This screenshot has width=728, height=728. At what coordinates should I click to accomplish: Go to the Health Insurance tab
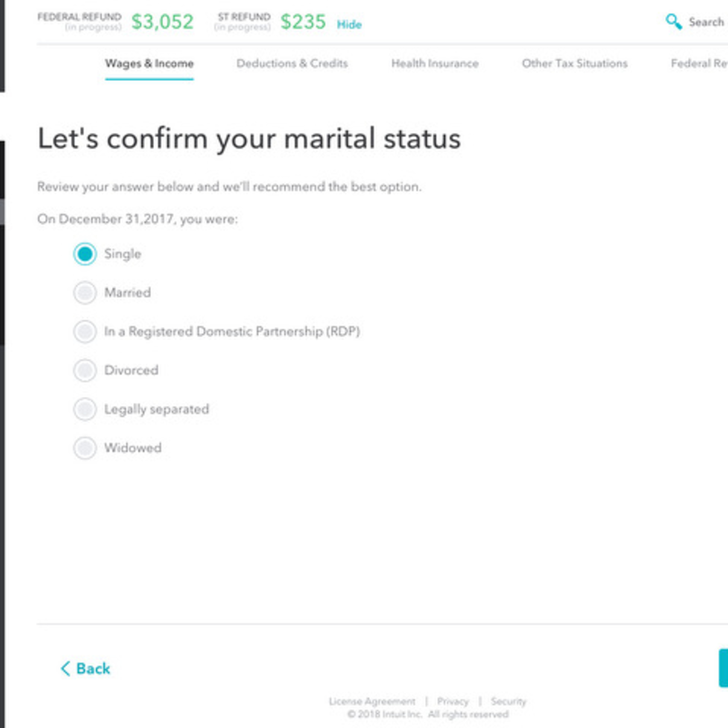pyautogui.click(x=435, y=64)
